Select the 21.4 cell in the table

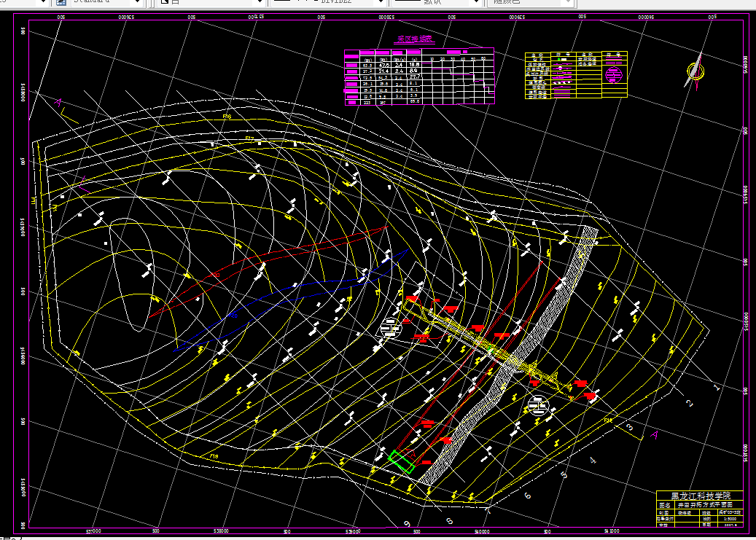pyautogui.click(x=383, y=71)
